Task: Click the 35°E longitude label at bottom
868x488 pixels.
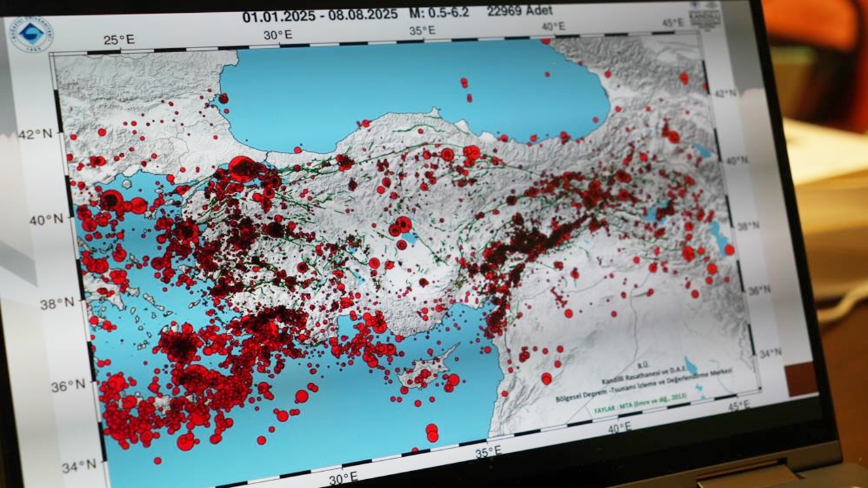Action: click(x=488, y=452)
